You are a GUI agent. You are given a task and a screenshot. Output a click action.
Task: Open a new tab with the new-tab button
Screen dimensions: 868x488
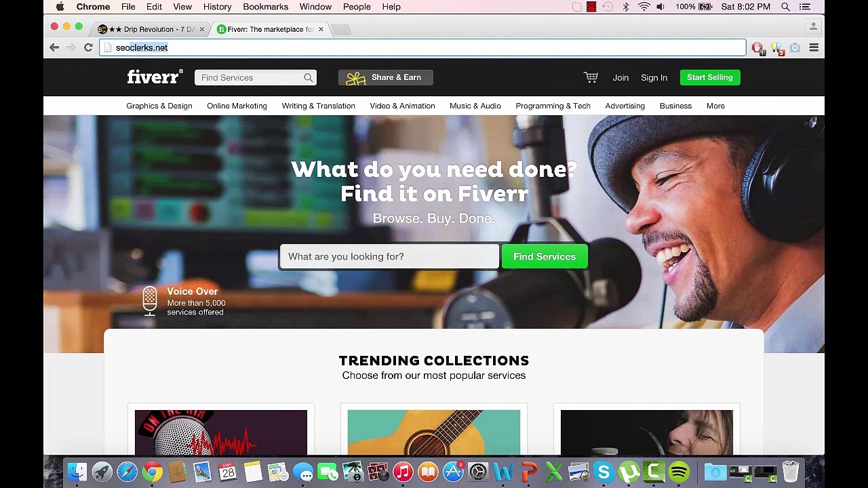click(341, 29)
